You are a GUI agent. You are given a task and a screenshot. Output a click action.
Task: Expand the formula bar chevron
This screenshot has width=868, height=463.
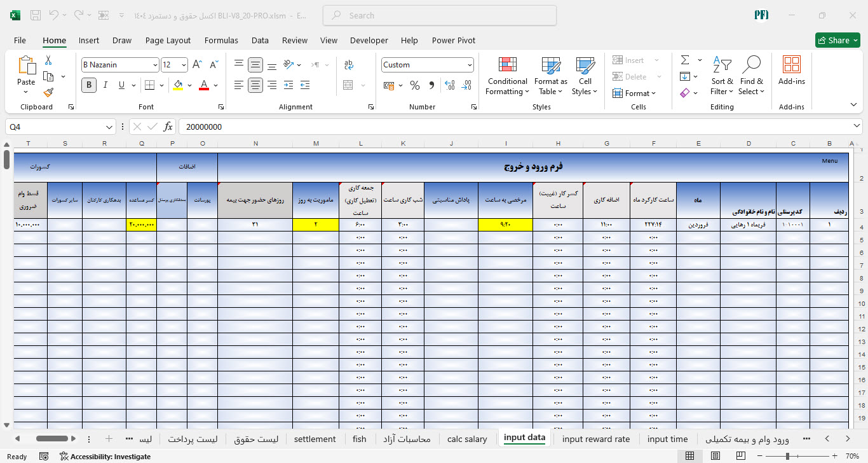click(856, 127)
